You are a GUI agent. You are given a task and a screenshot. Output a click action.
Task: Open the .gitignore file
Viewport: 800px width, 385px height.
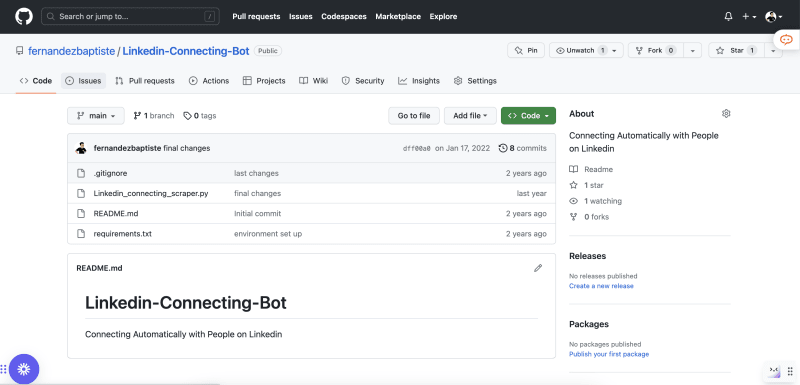[110, 173]
